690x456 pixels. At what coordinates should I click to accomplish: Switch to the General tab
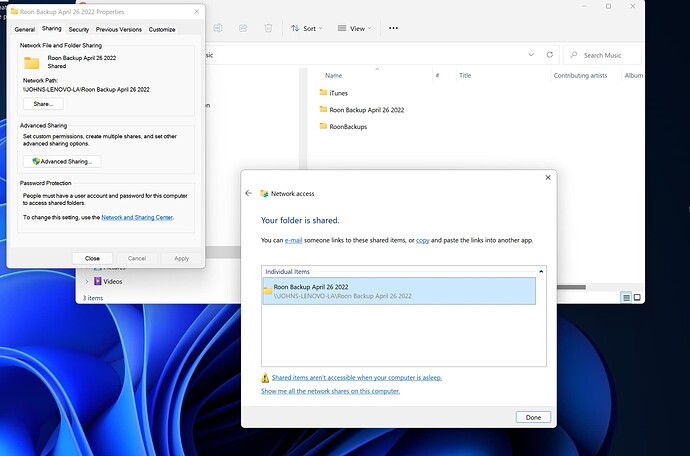click(25, 29)
